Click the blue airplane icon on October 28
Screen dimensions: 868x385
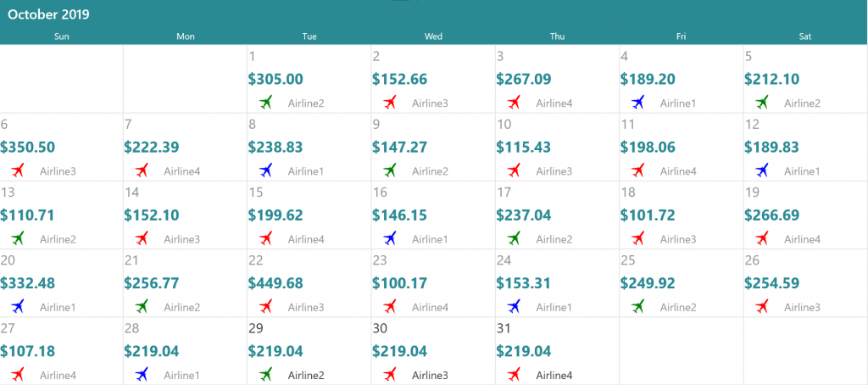(x=142, y=374)
